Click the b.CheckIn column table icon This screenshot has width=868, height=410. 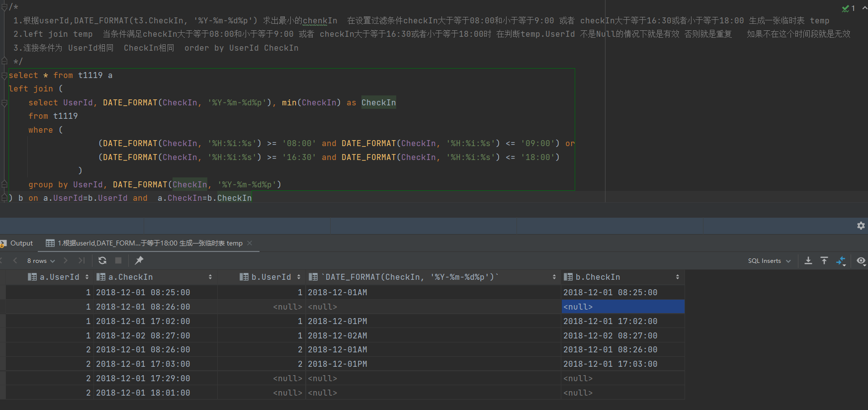[x=568, y=277]
